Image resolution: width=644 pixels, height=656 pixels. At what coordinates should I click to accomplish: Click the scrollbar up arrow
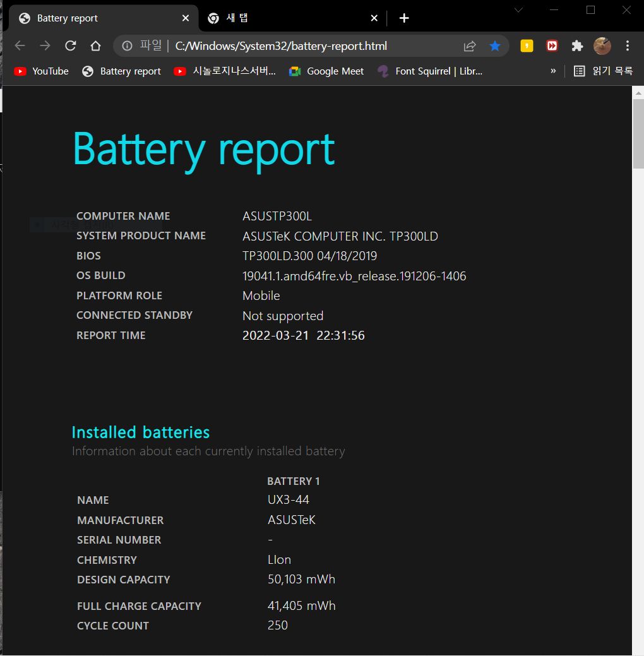tap(638, 93)
